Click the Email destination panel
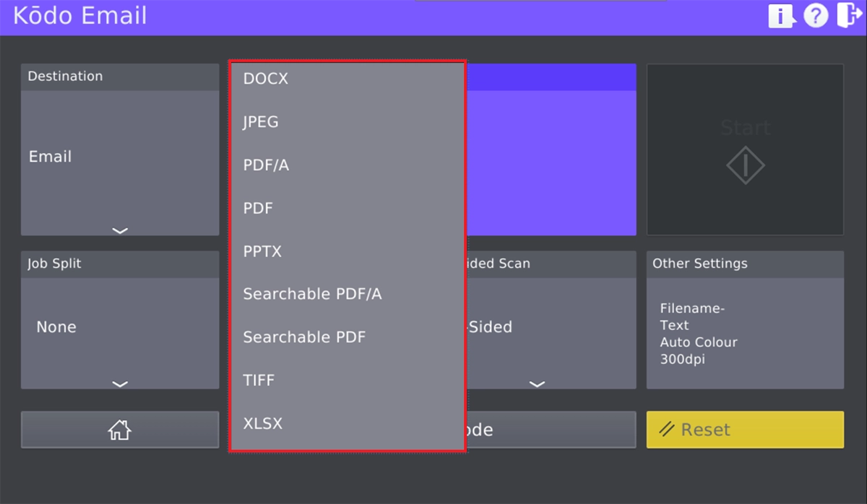Screen dimensions: 867x504 (x=119, y=156)
